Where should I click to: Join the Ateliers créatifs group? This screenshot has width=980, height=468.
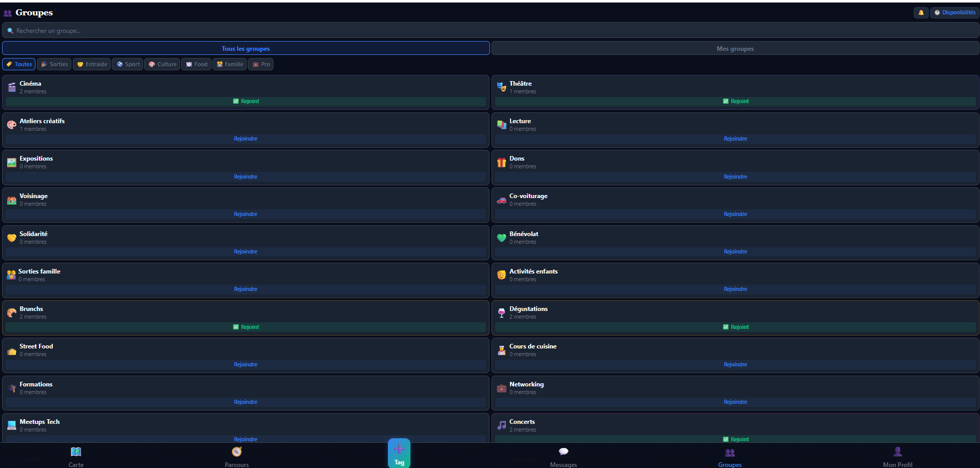point(246,139)
